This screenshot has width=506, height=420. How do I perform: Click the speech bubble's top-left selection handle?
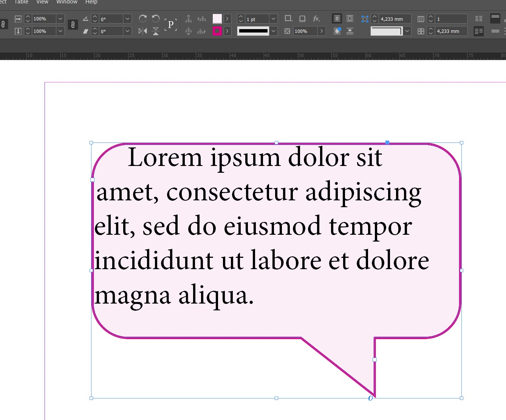click(91, 143)
